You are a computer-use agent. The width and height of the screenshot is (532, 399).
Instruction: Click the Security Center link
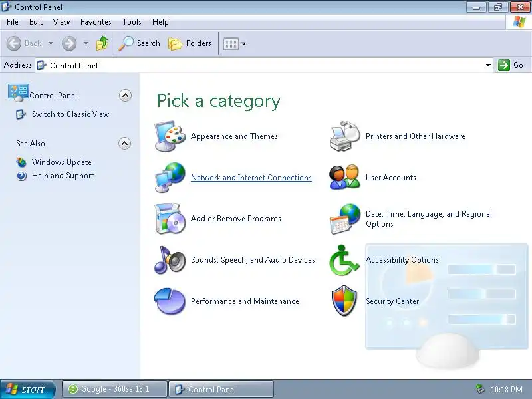(x=392, y=301)
